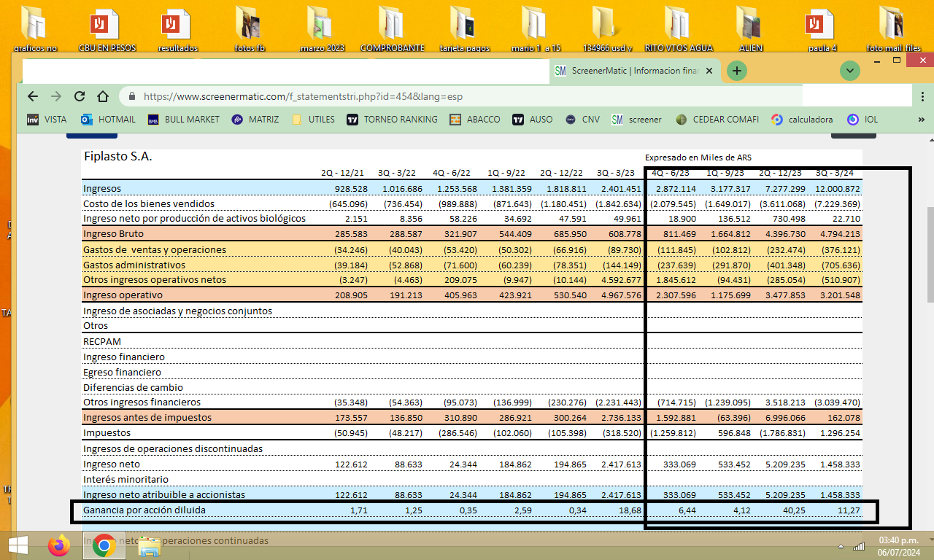934x560 pixels.
Task: Open a new browser tab
Action: click(738, 70)
